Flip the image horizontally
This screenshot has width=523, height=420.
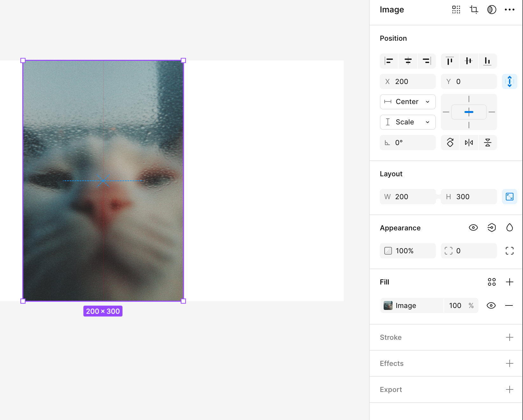coord(469,143)
